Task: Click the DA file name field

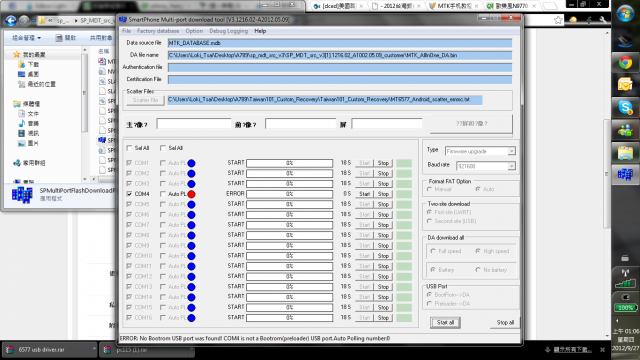Action: point(340,56)
